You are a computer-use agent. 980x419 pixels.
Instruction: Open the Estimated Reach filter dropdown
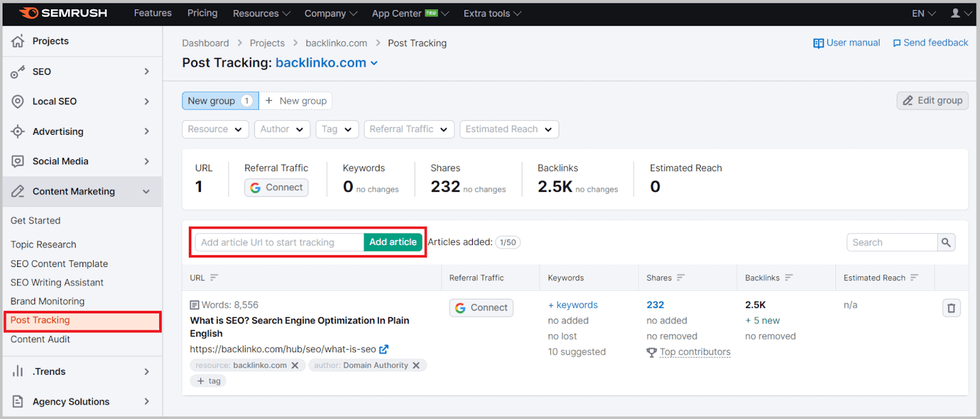[x=509, y=129]
